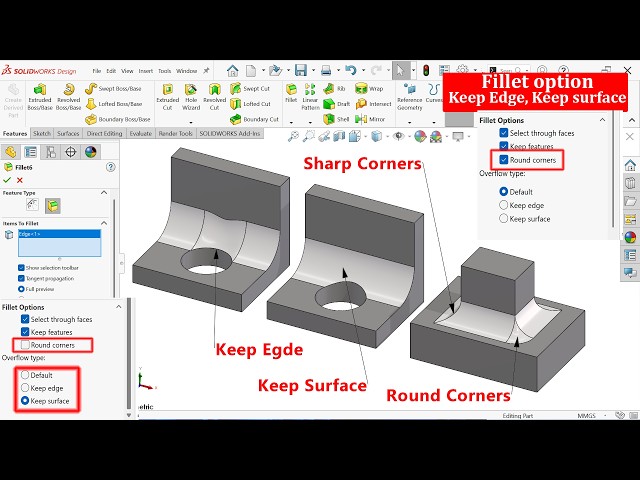
Task: Click the Fillet tool in the ribbon
Action: (x=291, y=93)
